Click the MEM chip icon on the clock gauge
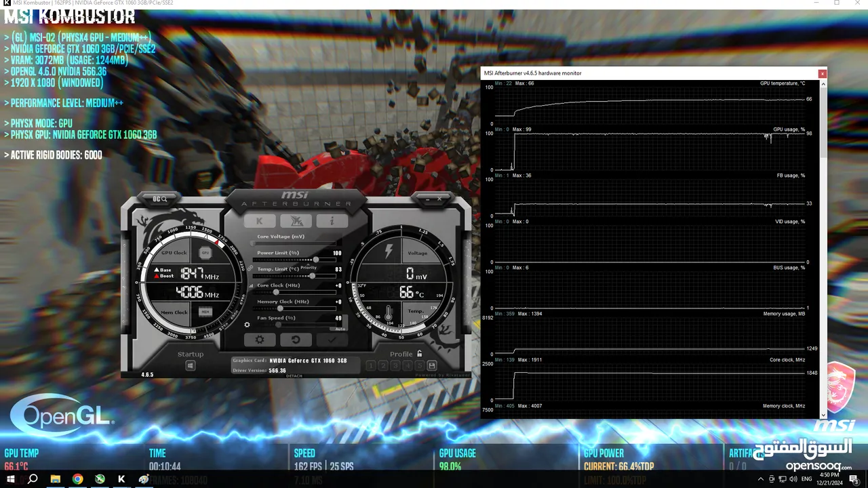Screen dimensions: 868x488 pos(205,312)
